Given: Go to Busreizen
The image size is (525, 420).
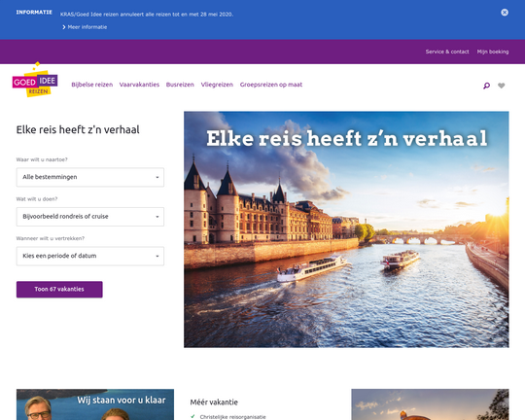Looking at the screenshot, I should (180, 85).
